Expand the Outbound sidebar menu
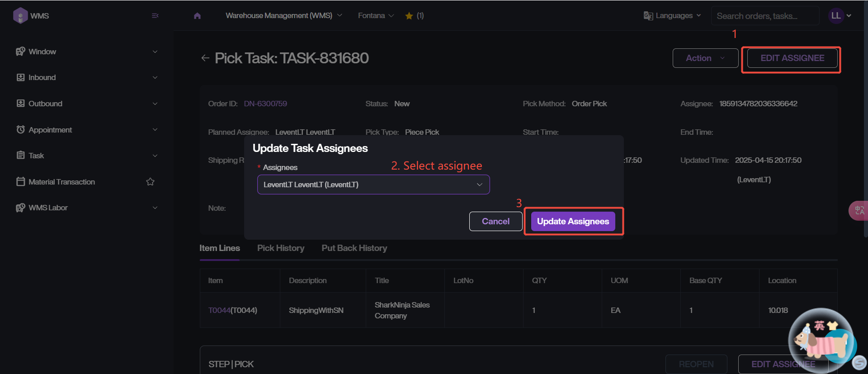Viewport: 868px width, 374px height. pyautogui.click(x=86, y=104)
